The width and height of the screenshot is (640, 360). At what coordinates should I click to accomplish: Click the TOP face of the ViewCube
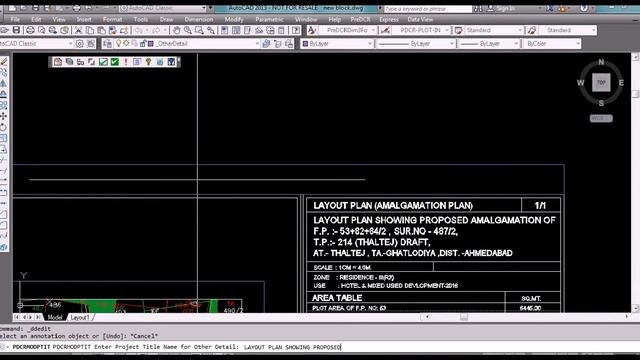click(601, 82)
